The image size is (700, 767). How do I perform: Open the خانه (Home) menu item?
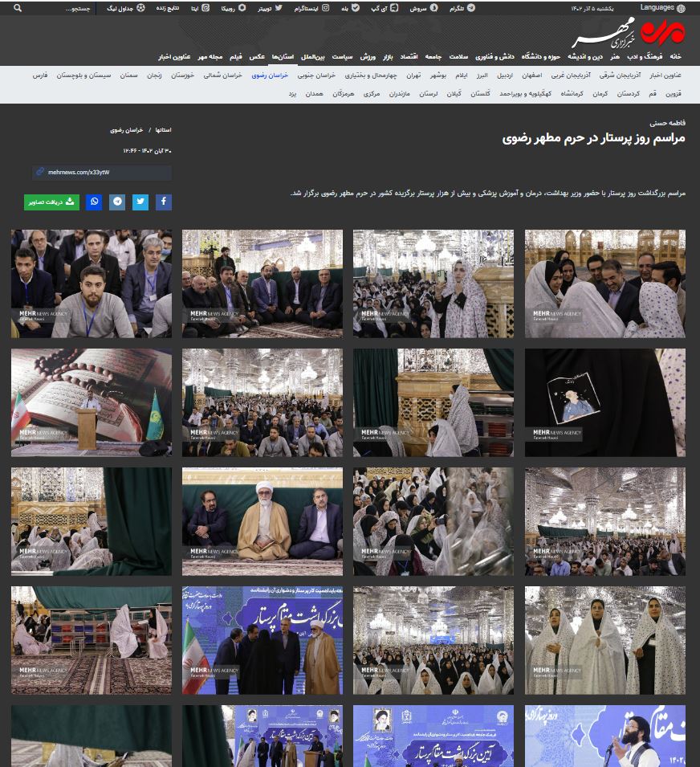point(676,57)
